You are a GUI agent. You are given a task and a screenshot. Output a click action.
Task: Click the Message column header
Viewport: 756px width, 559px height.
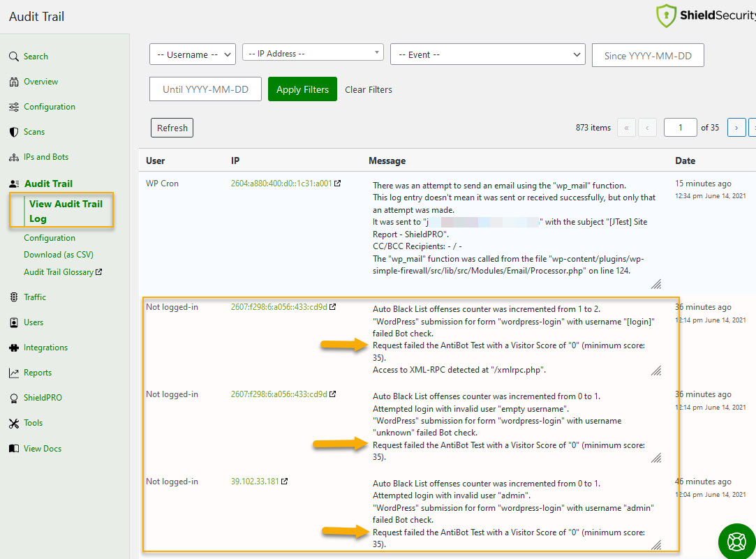coord(387,161)
